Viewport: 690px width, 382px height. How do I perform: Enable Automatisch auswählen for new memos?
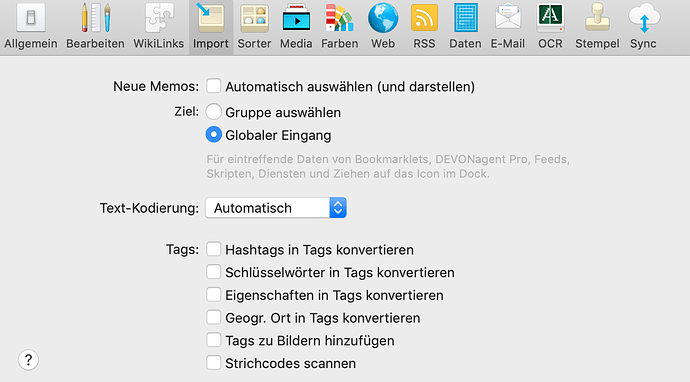[213, 86]
